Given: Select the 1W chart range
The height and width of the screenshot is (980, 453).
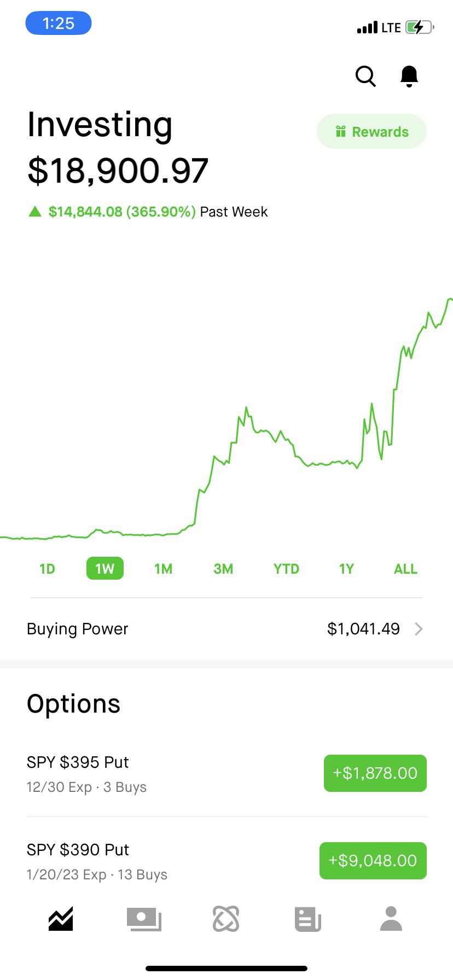Looking at the screenshot, I should point(105,569).
